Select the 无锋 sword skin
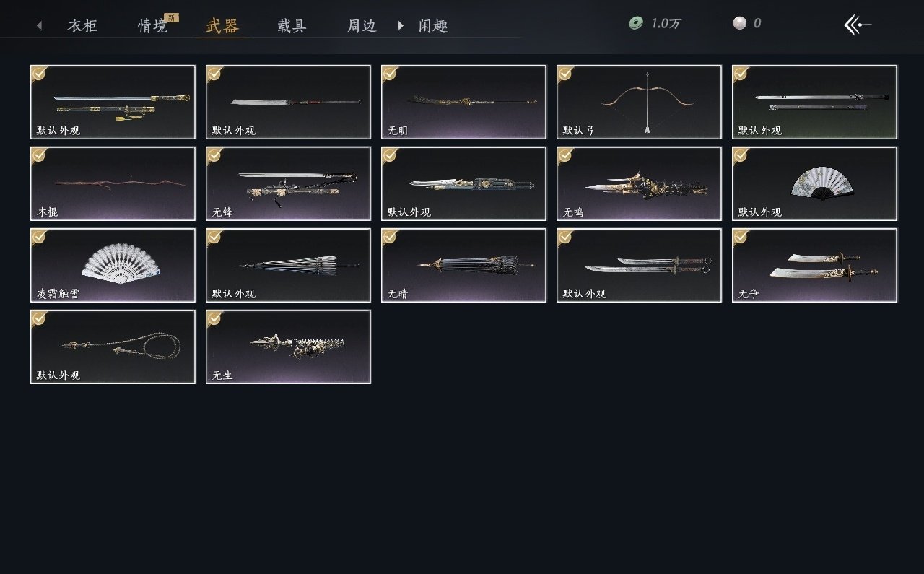 pos(289,183)
